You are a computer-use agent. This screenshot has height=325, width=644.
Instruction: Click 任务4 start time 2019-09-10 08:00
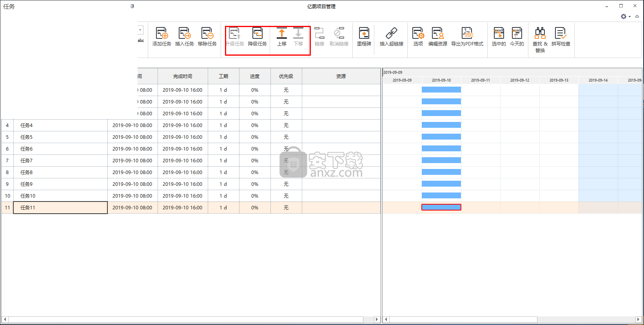[x=132, y=125]
